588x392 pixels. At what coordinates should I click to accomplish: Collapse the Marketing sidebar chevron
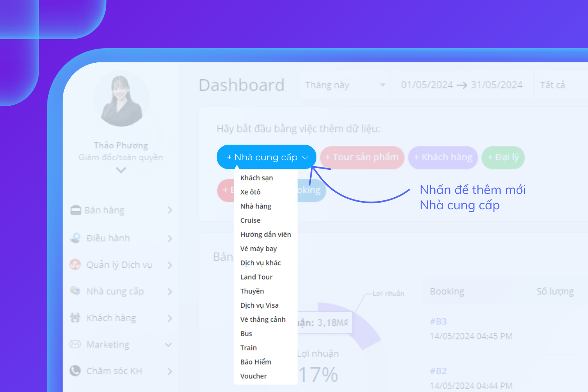click(169, 345)
